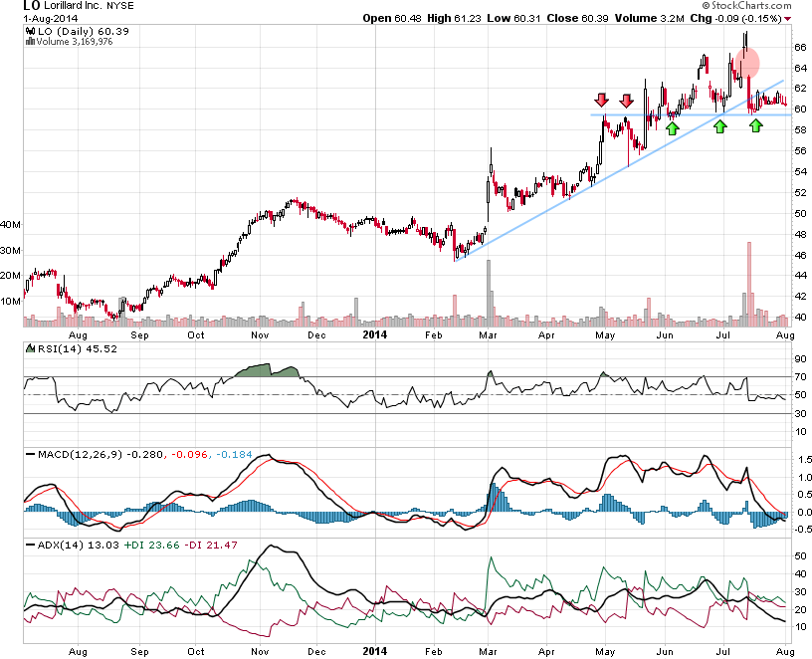Screen dimensions: 812x659
Task: Click the Mar label on the price chart date axis
Action: pos(488,335)
